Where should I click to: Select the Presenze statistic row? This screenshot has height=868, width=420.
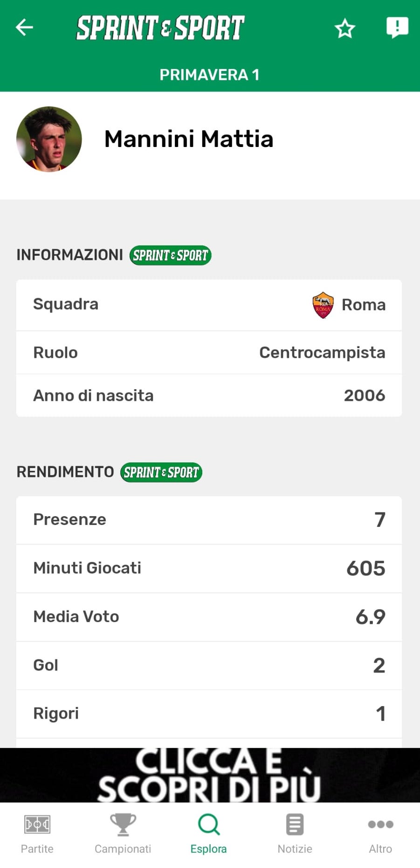click(x=209, y=520)
